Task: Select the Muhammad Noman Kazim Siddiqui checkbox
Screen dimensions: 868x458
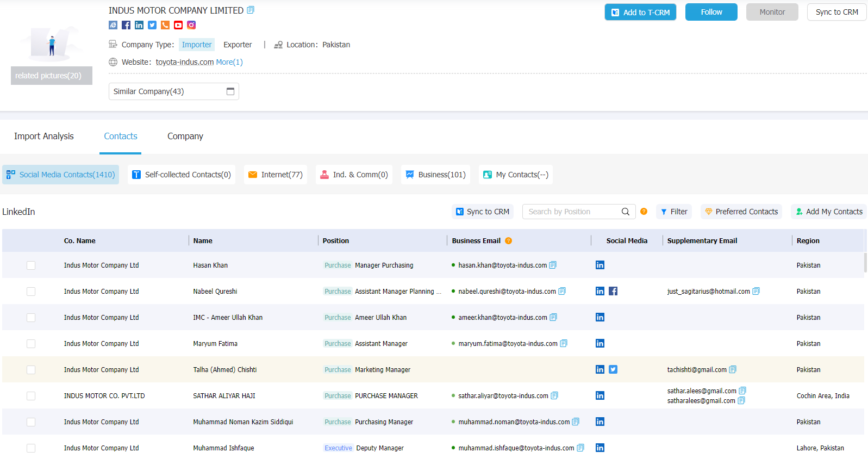Action: (31, 422)
